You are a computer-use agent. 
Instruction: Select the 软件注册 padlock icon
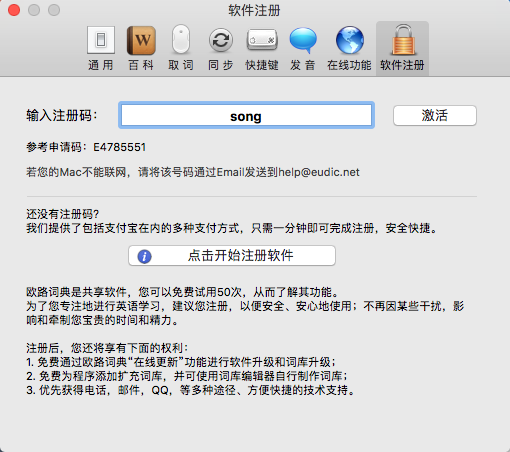coord(403,40)
